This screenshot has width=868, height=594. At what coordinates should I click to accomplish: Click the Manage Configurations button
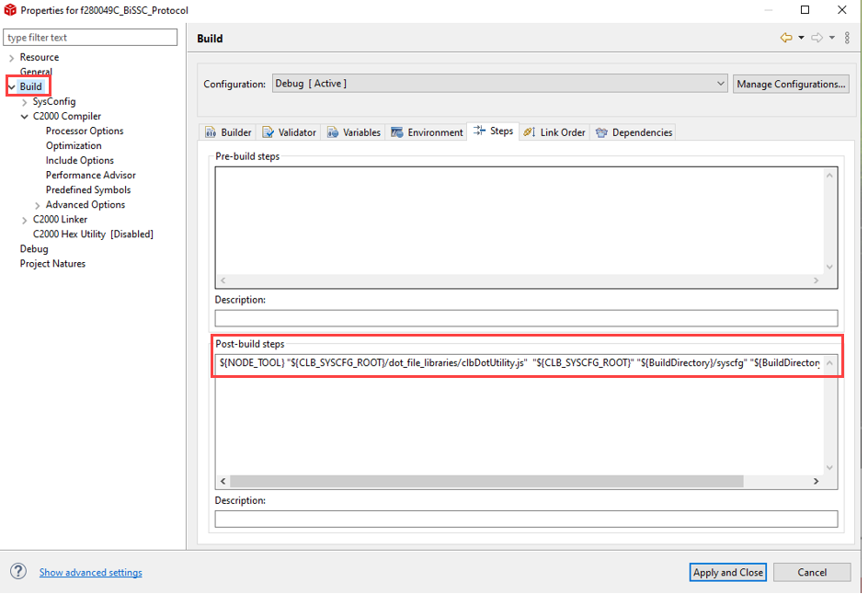[x=791, y=84]
